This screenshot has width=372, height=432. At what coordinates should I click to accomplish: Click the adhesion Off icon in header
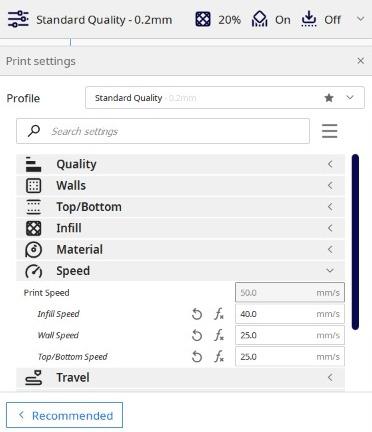tap(309, 19)
